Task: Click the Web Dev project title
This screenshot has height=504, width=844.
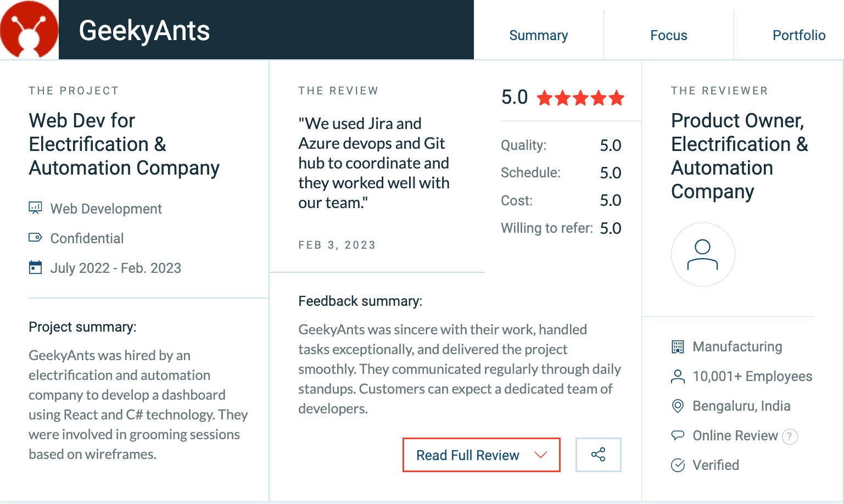Action: coord(124,144)
